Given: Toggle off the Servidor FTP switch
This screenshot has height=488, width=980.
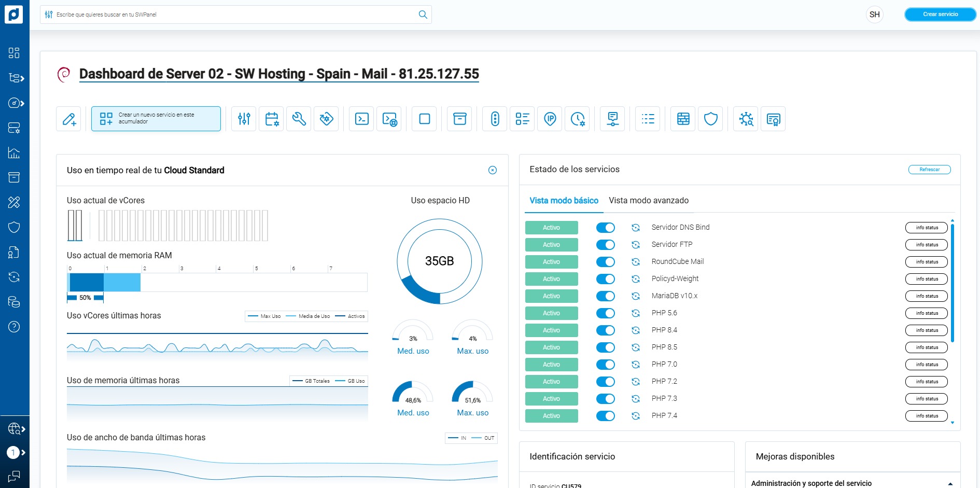Looking at the screenshot, I should [605, 245].
